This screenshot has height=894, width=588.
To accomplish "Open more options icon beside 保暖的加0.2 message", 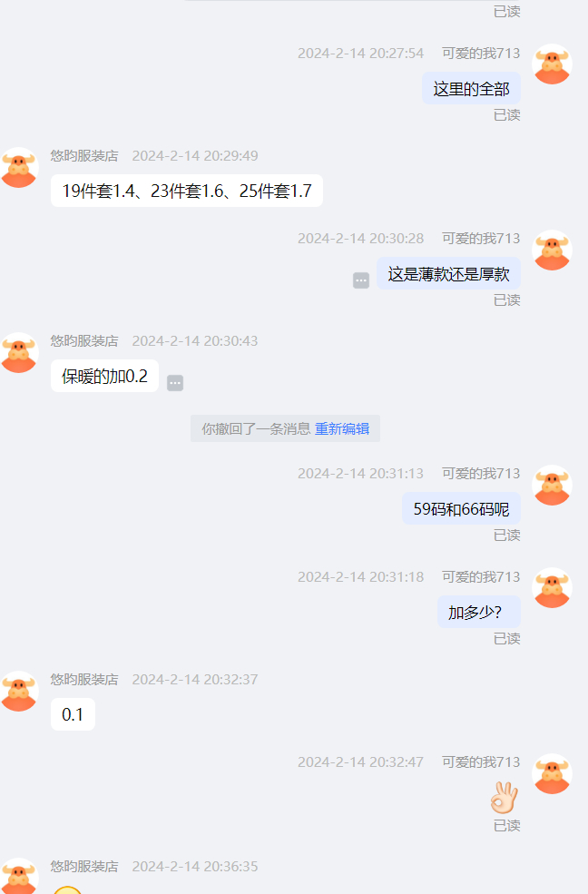I will tap(175, 383).
